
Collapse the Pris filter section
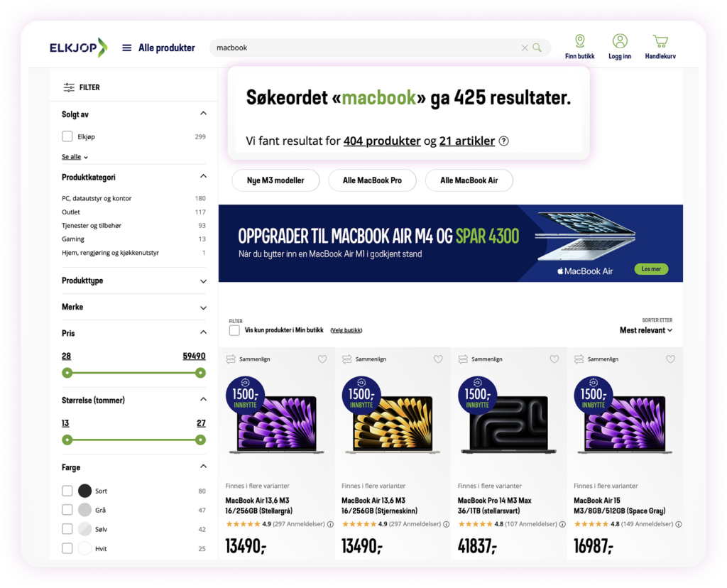(x=203, y=332)
